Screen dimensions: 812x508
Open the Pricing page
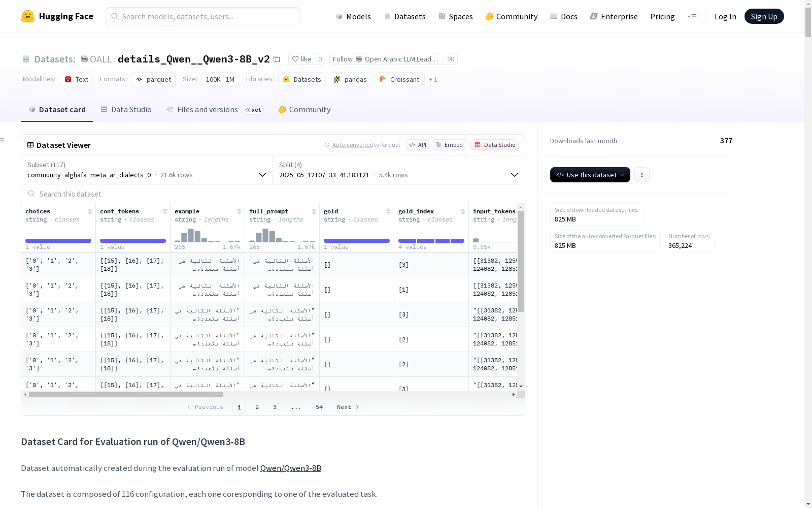coord(662,16)
